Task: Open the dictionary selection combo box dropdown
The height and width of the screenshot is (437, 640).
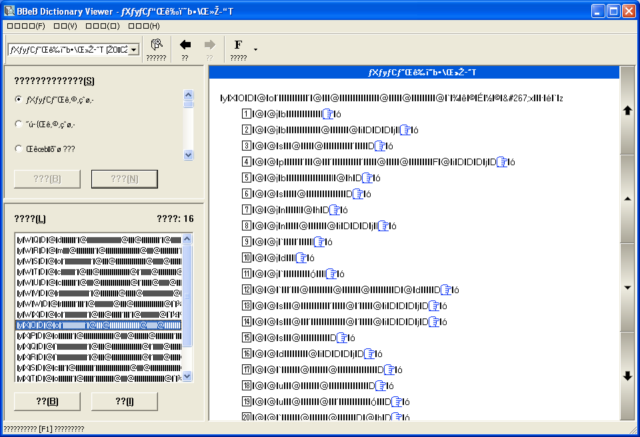Action: [x=134, y=50]
